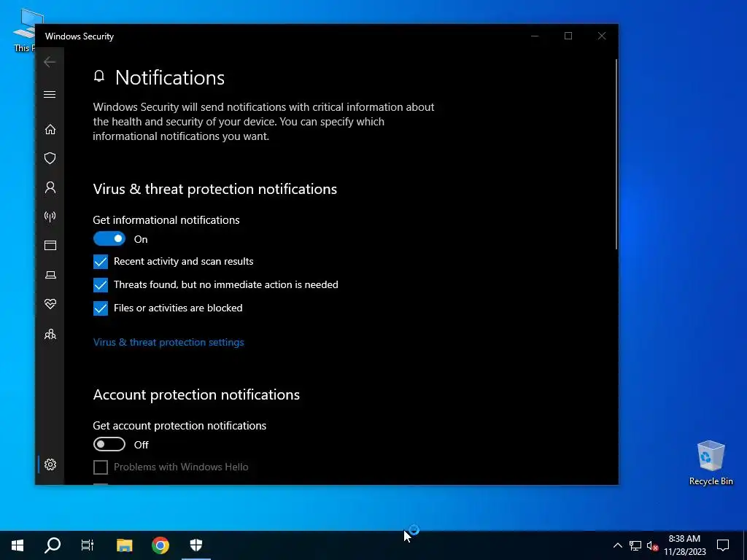Image resolution: width=747 pixels, height=560 pixels.
Task: Click the Windows Security title bar text
Action: [x=80, y=36]
